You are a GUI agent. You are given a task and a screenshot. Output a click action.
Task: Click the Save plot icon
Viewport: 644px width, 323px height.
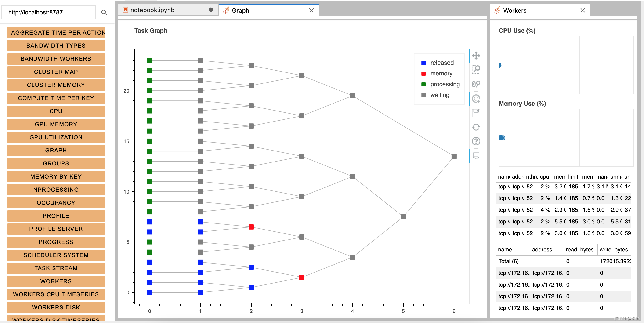click(x=476, y=113)
